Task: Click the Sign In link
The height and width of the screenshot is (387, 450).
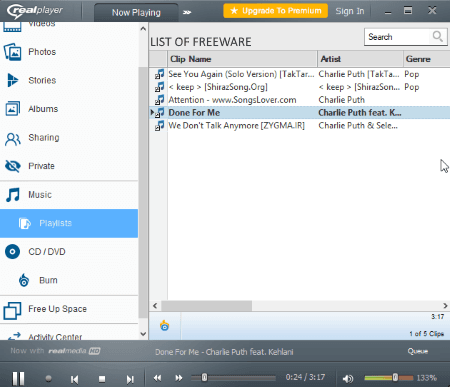Action: tap(350, 11)
